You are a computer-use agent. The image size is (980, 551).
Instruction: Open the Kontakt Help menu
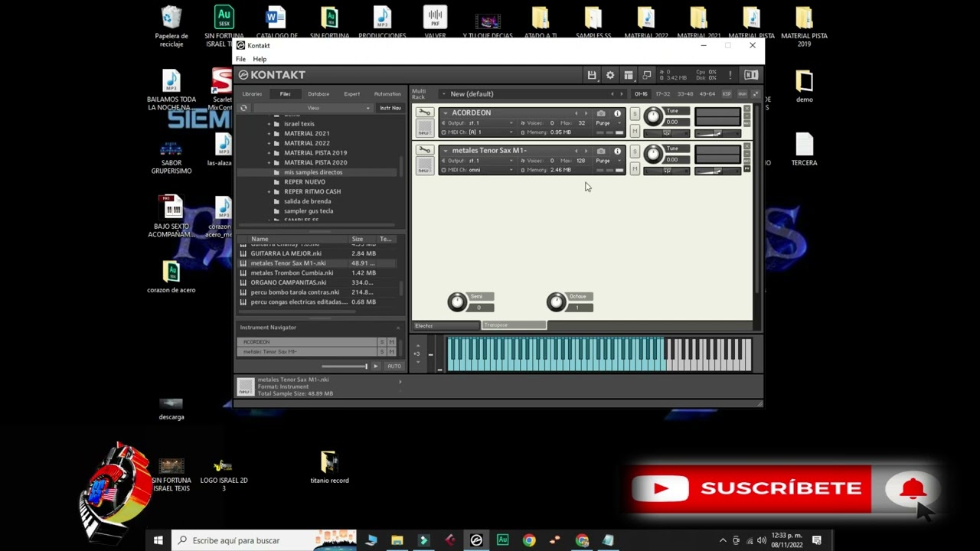[x=260, y=59]
